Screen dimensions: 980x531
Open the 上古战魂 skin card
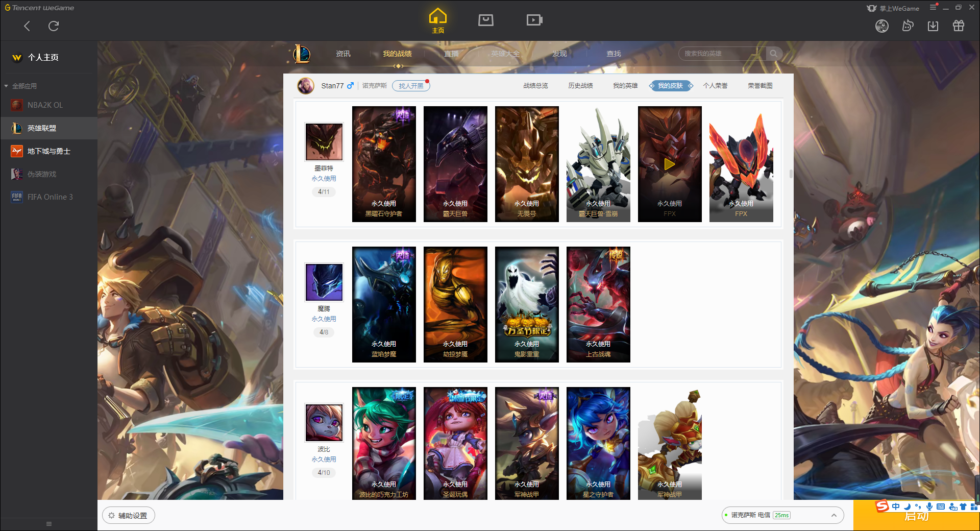click(598, 304)
